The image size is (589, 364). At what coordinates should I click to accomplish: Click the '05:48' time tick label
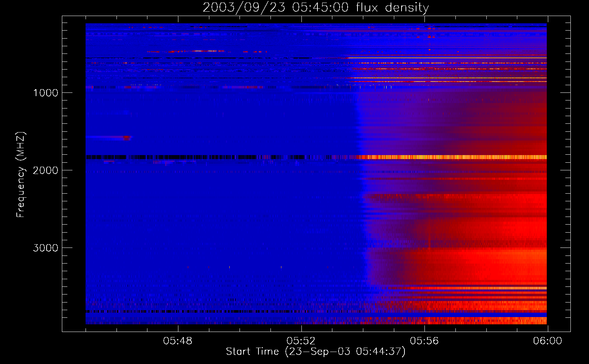[178, 341]
